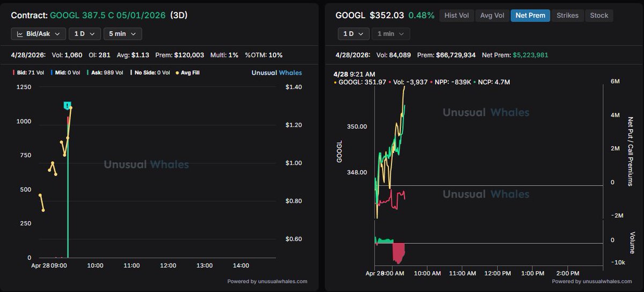Click the Avg: $1.13 stat
The width and height of the screenshot is (644, 292).
134,55
